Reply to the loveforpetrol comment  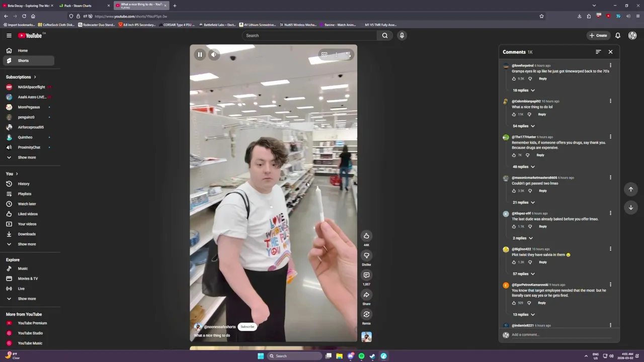tap(542, 78)
